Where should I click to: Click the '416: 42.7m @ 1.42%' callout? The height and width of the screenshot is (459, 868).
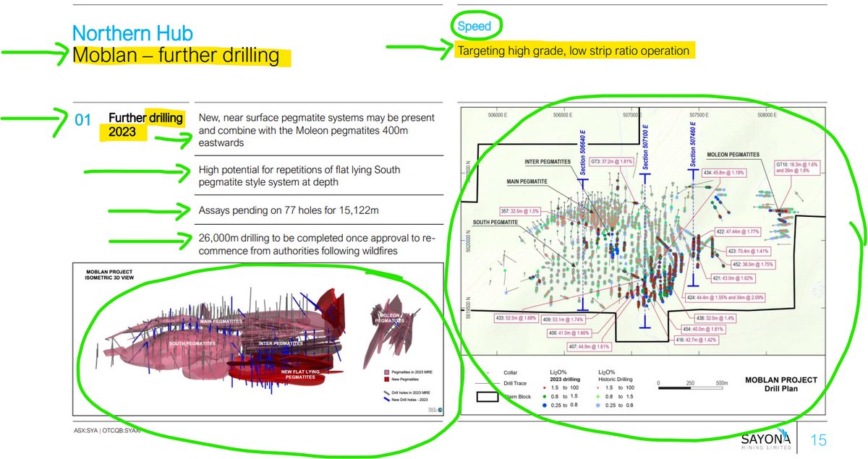(x=695, y=339)
